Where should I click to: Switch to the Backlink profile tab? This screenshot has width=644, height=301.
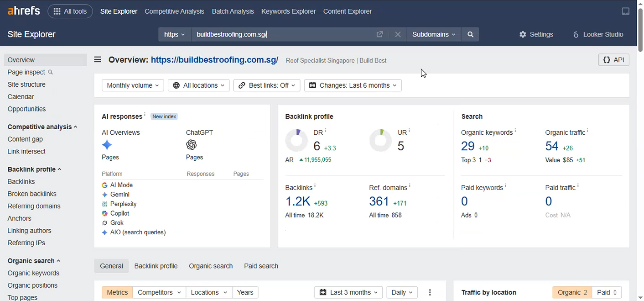pos(156,266)
